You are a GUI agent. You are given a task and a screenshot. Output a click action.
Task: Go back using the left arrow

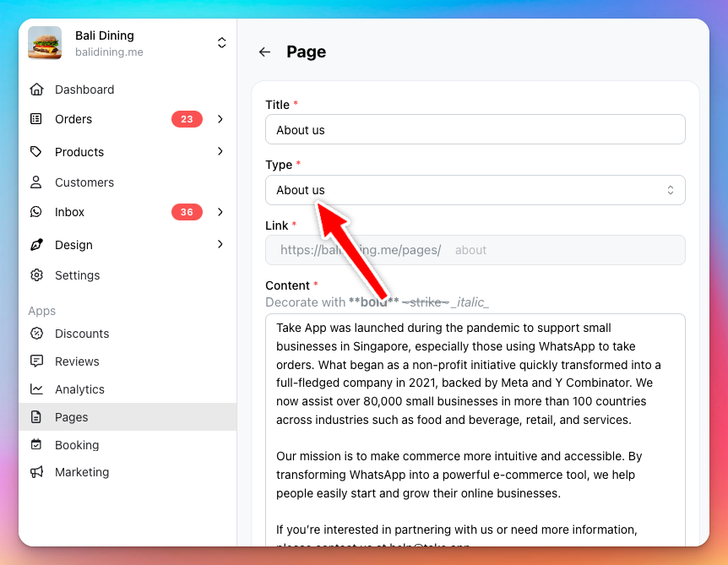(x=264, y=52)
